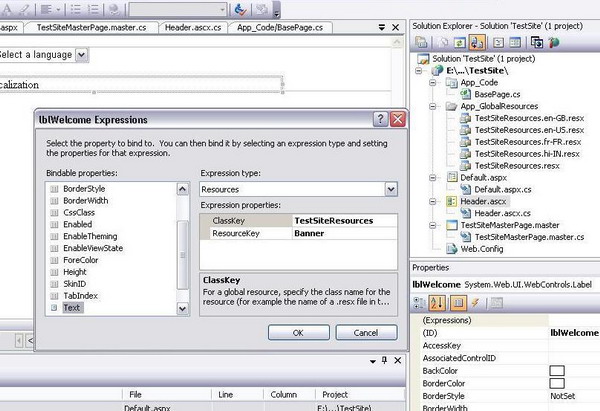Collapse the Header.ascx node
Screen dimensions: 600x411
[x=433, y=201]
